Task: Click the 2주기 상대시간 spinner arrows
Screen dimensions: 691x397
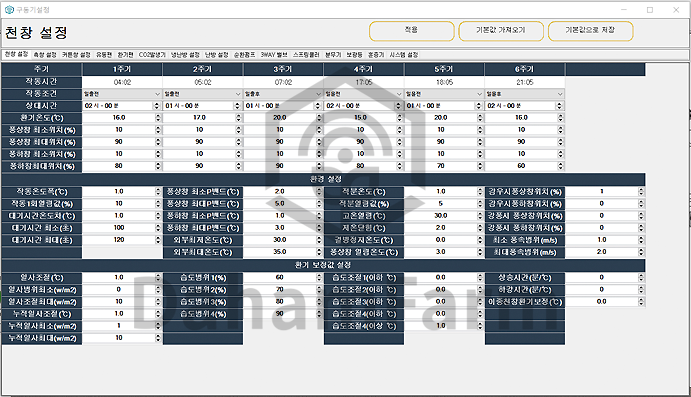Action: (x=238, y=106)
